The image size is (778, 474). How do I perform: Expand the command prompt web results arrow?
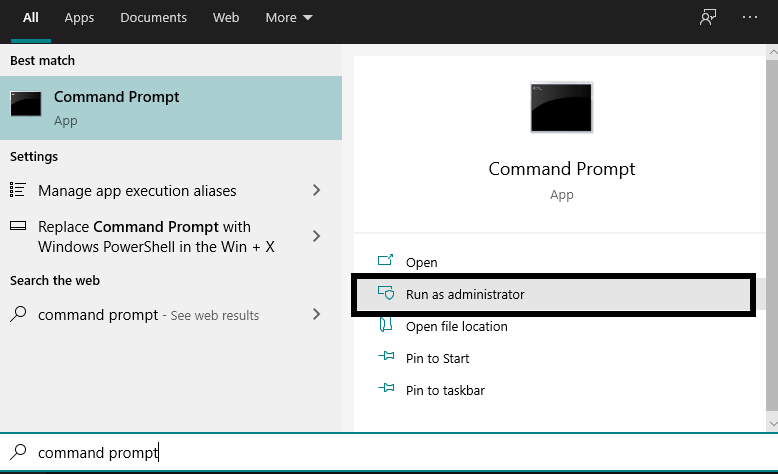[x=317, y=314]
